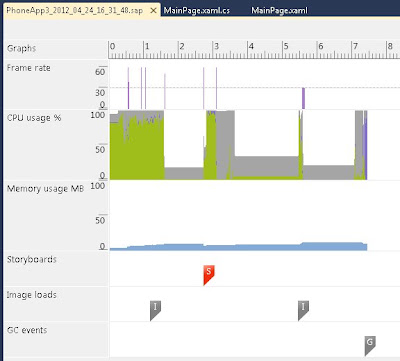Switch to the MainPage.xaml tab
Viewport: 400px width, 361px height.
point(279,10)
